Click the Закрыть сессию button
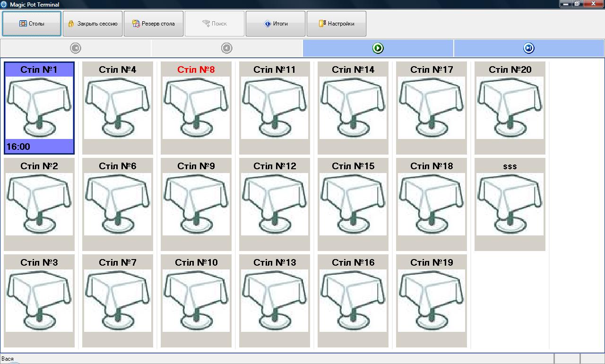 coord(93,24)
